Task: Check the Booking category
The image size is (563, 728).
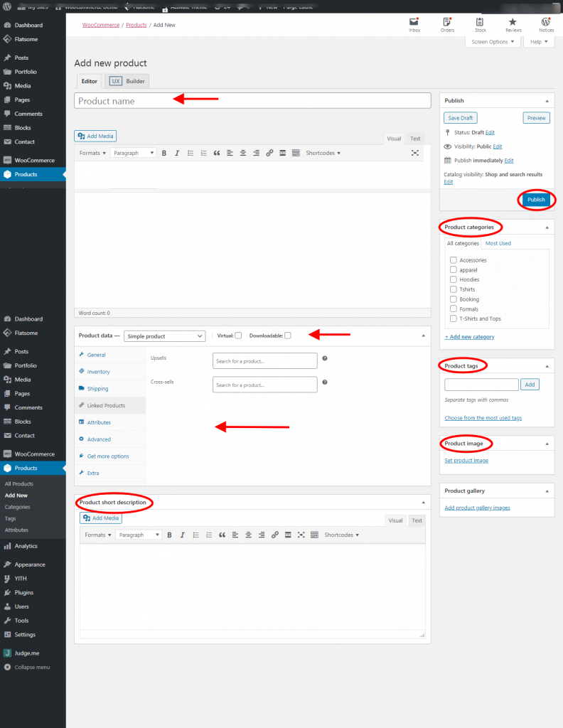Action: click(454, 299)
